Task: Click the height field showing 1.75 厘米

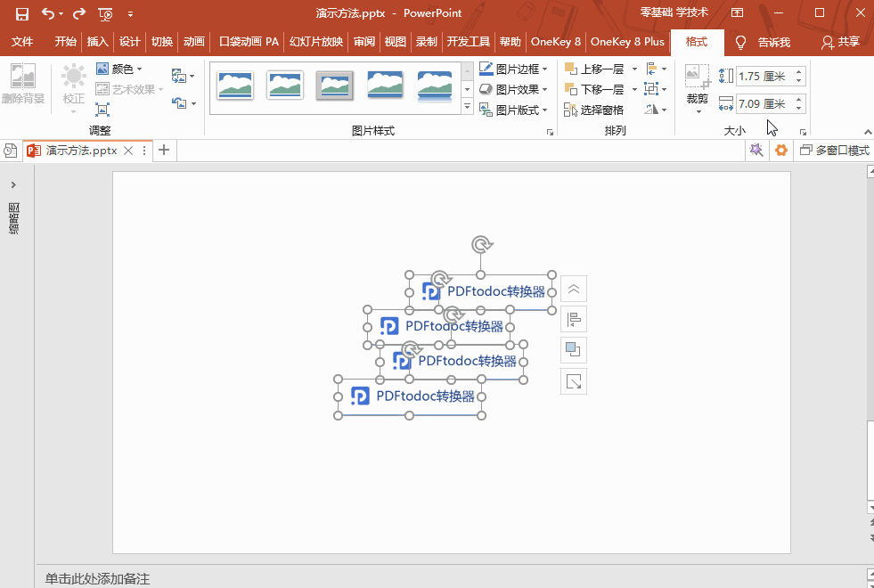Action: click(x=764, y=77)
